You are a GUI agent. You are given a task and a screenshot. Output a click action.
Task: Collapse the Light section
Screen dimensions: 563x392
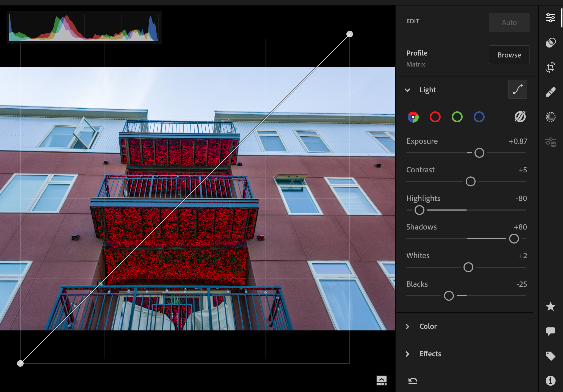[407, 90]
